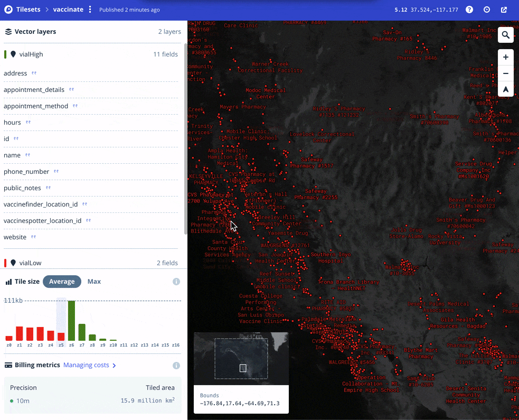Click the green vialHigh color swatch
The image size is (519, 420).
5,54
